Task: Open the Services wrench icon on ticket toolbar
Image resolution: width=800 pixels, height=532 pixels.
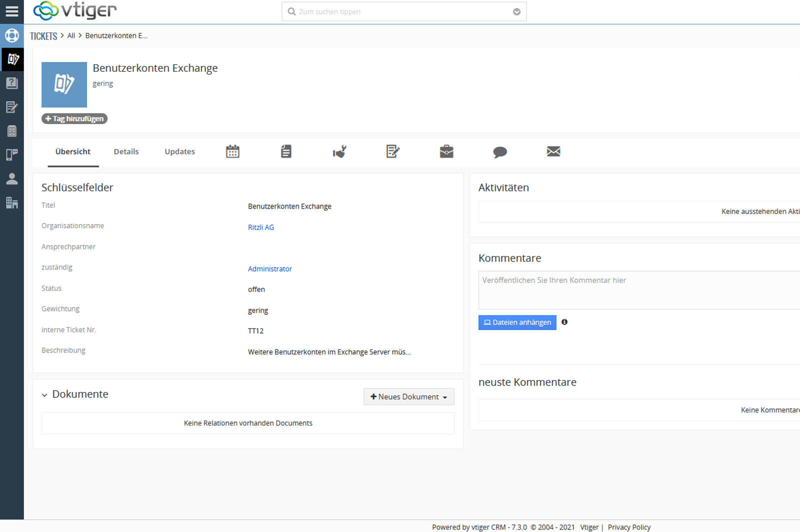Action: 339,151
